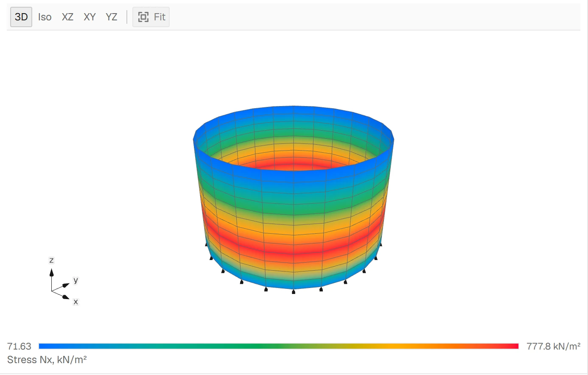Click the 777.8 kN/m² maximum value
Viewport: 588px width, 375px height.
pyautogui.click(x=553, y=346)
